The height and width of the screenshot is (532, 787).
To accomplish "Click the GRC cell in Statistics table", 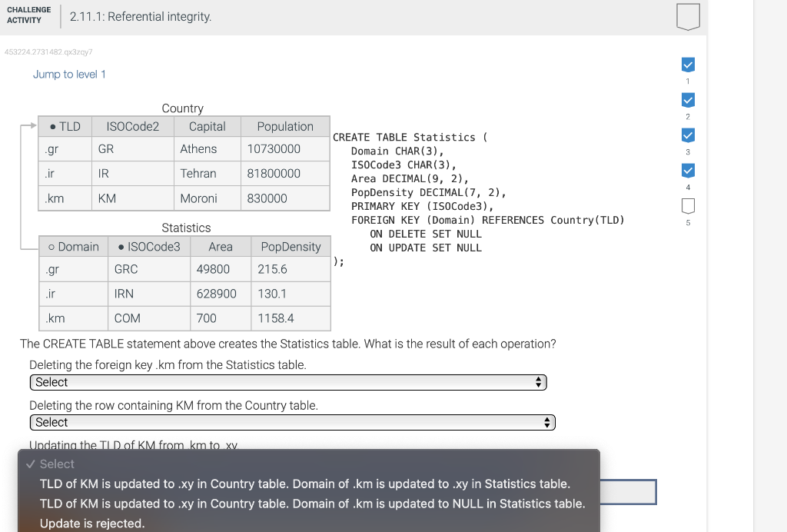I will coord(149,269).
